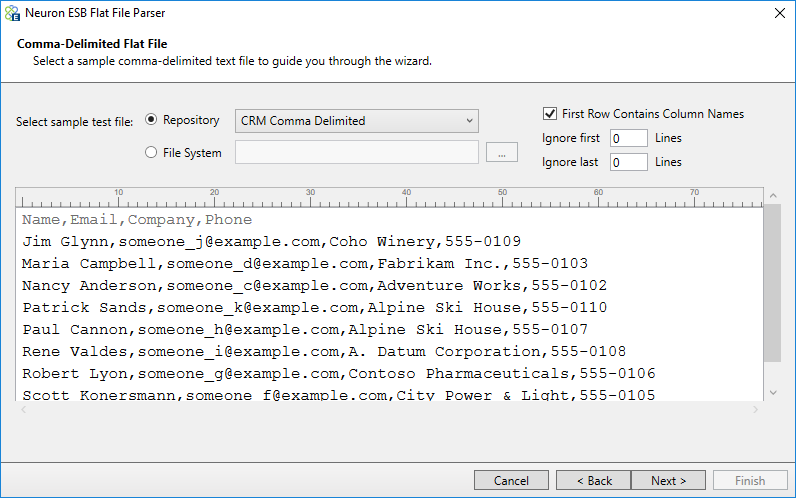This screenshot has width=796, height=498.
Task: Select the File System radio button
Action: tap(151, 152)
